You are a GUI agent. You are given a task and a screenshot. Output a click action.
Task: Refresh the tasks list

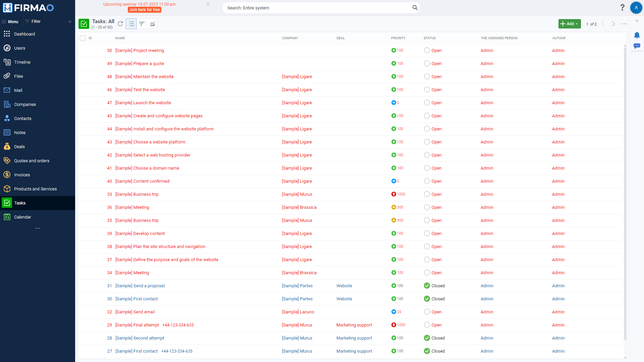pyautogui.click(x=120, y=24)
